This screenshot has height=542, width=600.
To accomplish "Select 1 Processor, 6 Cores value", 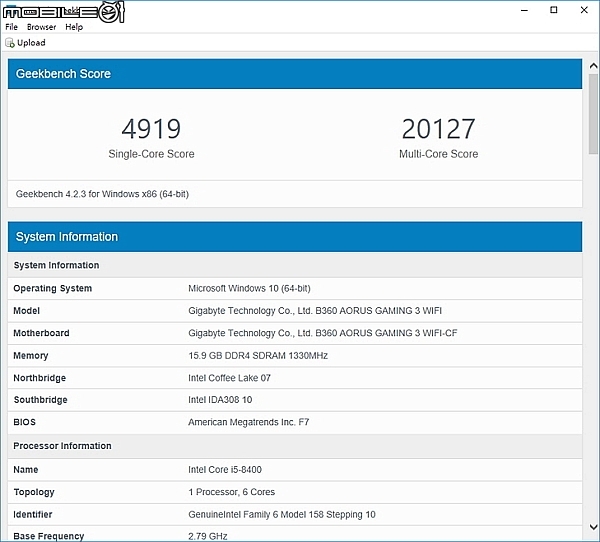I will [x=232, y=492].
